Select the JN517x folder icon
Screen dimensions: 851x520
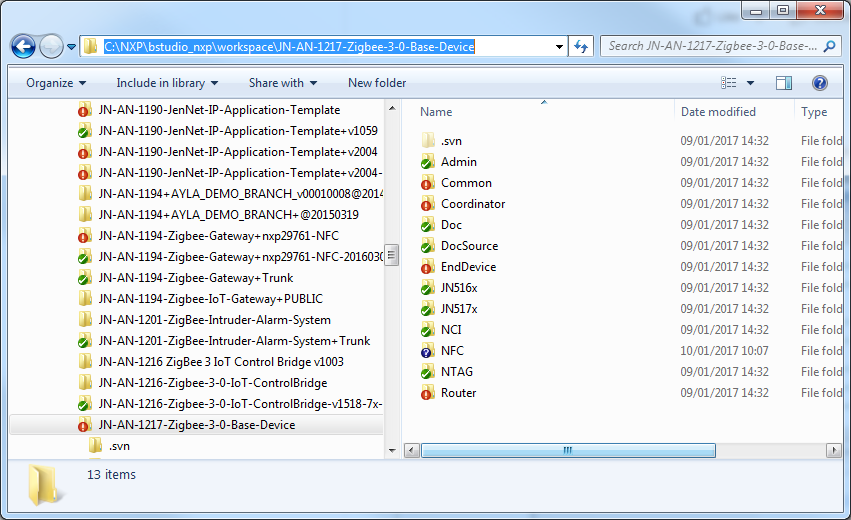coord(428,309)
